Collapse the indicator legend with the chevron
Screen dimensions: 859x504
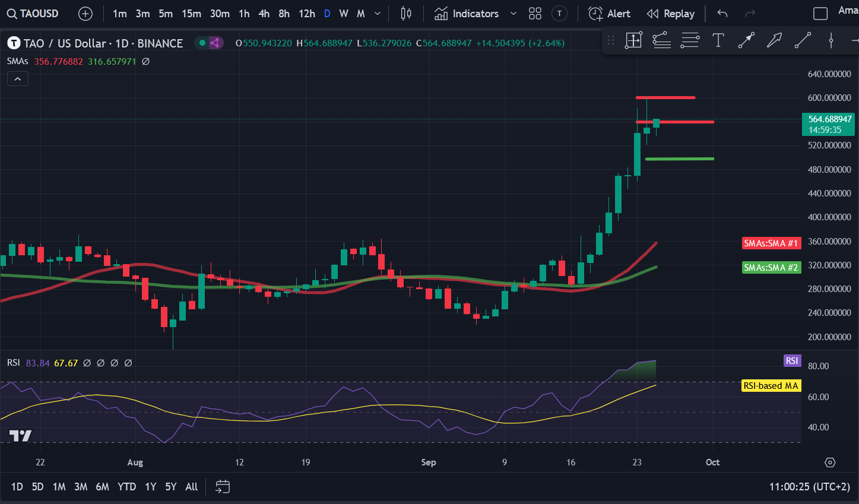click(x=18, y=78)
